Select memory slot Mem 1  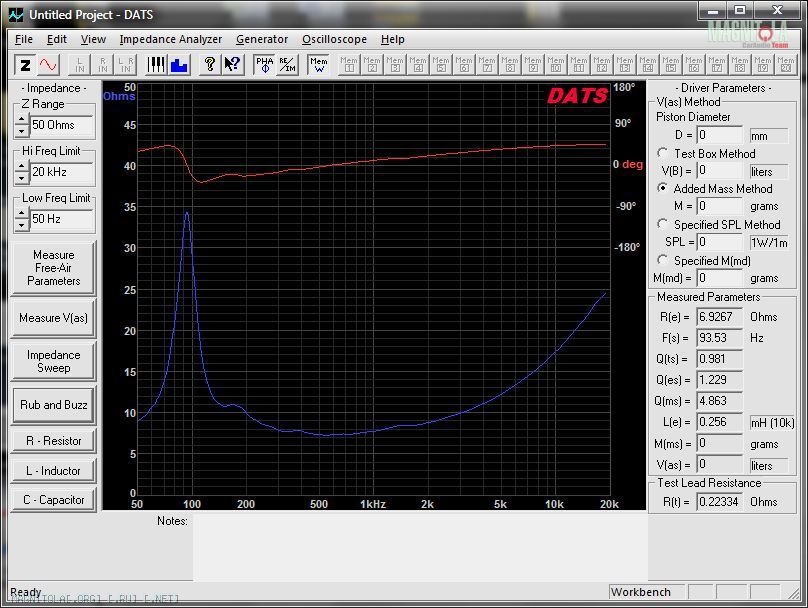(349, 65)
